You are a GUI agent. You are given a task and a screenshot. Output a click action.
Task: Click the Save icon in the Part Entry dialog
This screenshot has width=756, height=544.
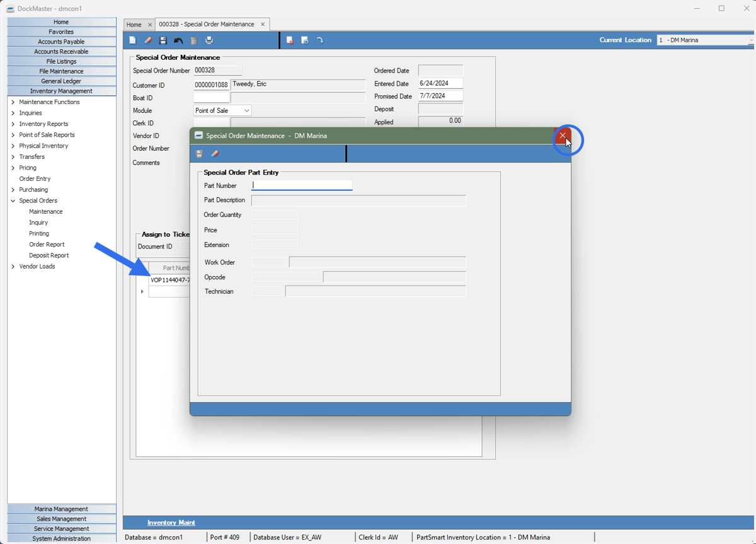[x=199, y=154]
